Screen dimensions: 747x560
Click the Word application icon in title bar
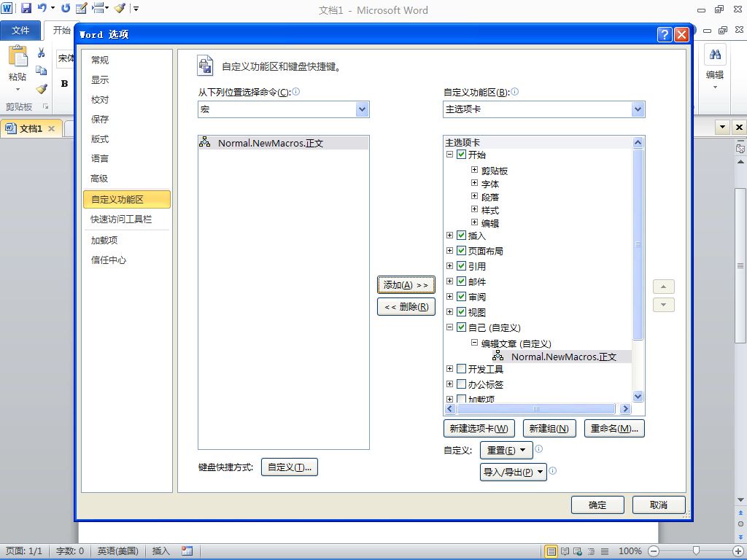[7, 8]
